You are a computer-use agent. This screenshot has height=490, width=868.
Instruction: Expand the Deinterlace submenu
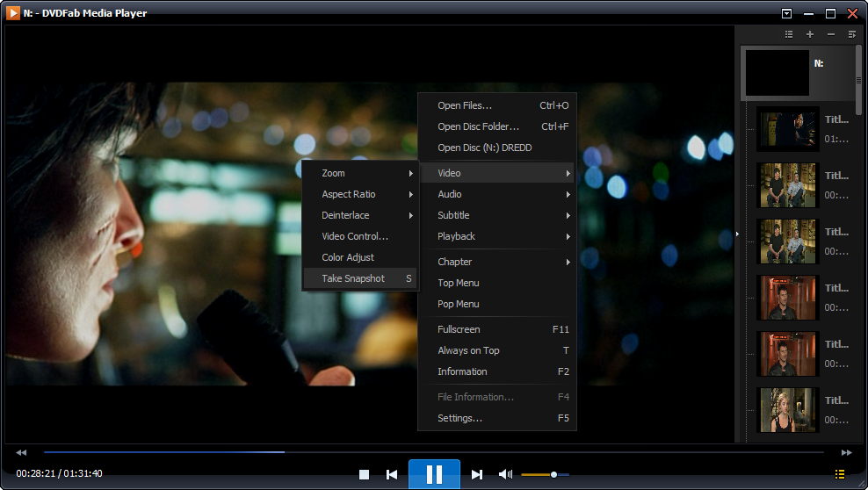click(360, 215)
